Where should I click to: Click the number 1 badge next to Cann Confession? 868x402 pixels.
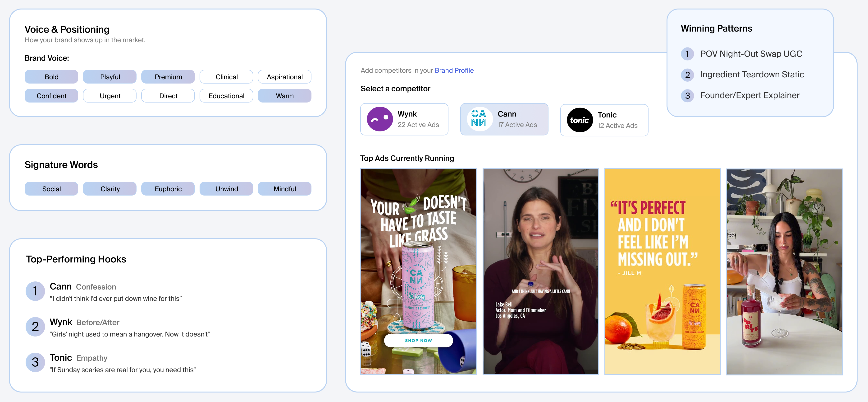click(35, 291)
